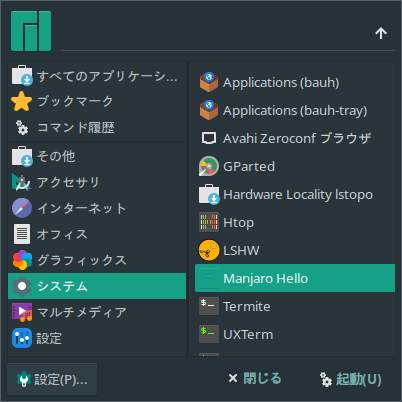Open the すべてのアプリケーション category icon
This screenshot has width=402, height=402.
tap(22, 76)
